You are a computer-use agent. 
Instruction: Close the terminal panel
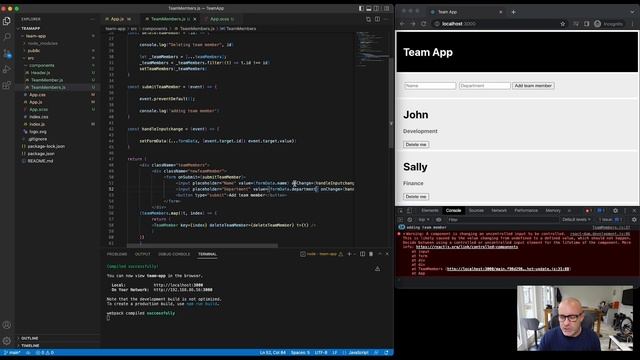coord(387,254)
